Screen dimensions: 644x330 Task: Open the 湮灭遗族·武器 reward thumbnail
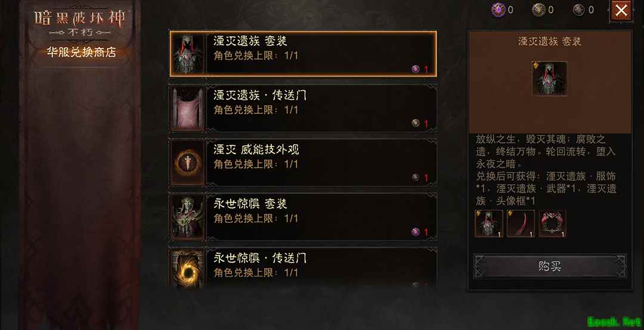pyautogui.click(x=521, y=223)
